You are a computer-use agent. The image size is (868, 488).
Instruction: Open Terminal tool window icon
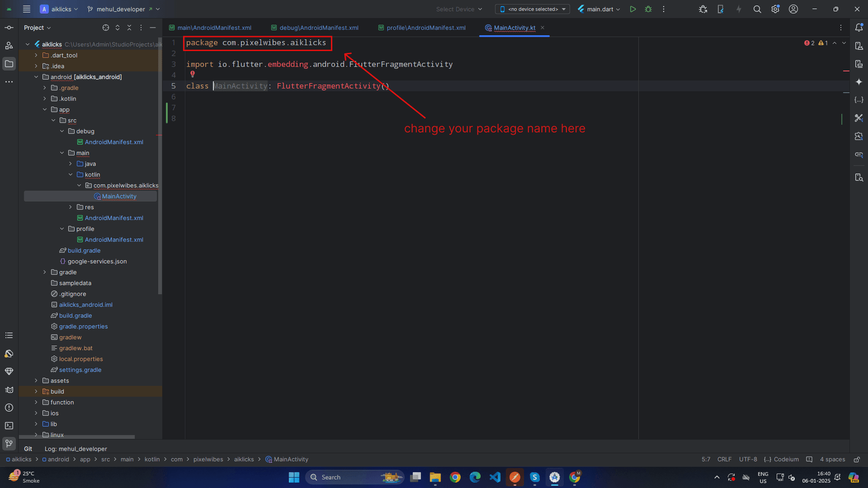(x=9, y=426)
